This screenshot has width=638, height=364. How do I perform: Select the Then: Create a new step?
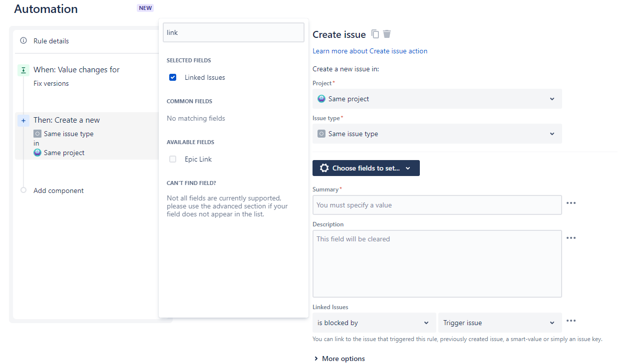(x=66, y=120)
